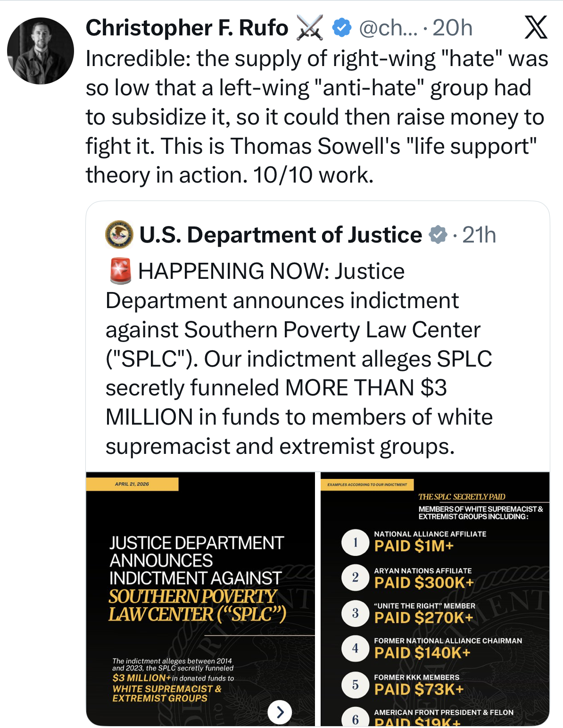Click the number 3 circle beside Unite the Right
This screenshot has width=563, height=728.
pyautogui.click(x=355, y=613)
